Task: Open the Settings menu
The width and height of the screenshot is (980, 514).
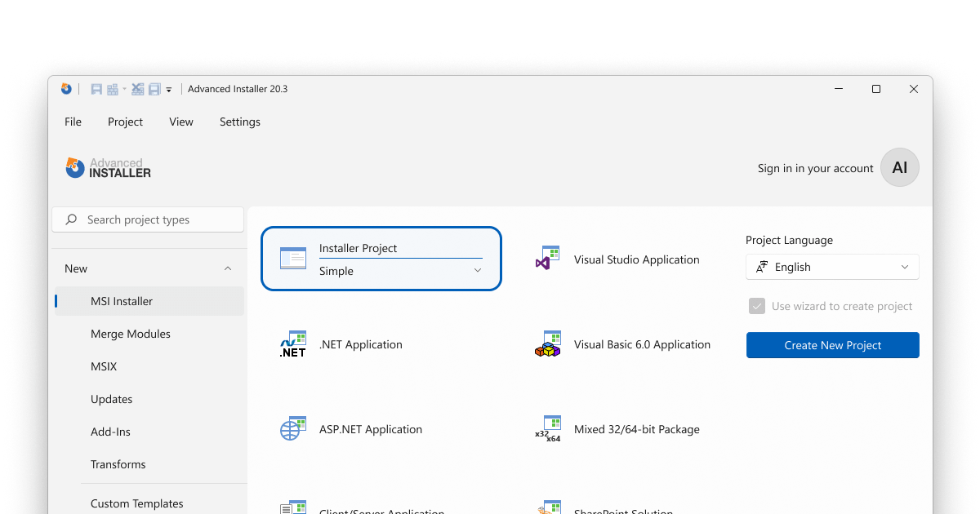Action: coord(239,121)
